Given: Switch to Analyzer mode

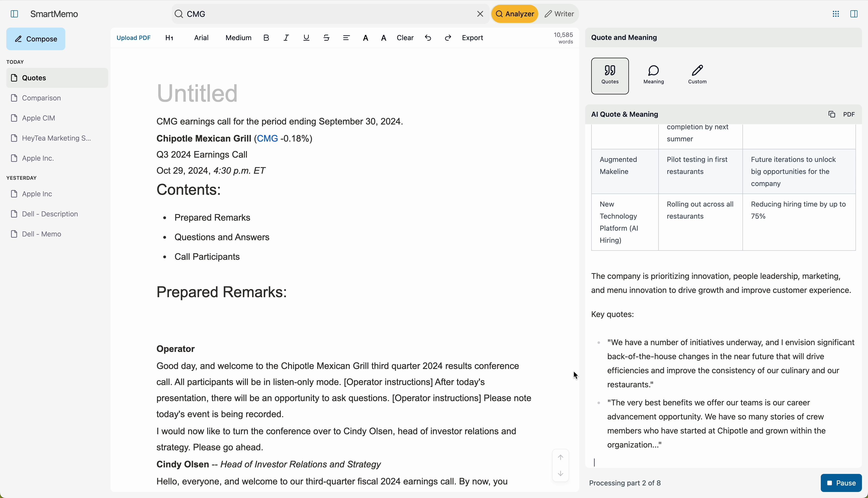Looking at the screenshot, I should point(515,14).
